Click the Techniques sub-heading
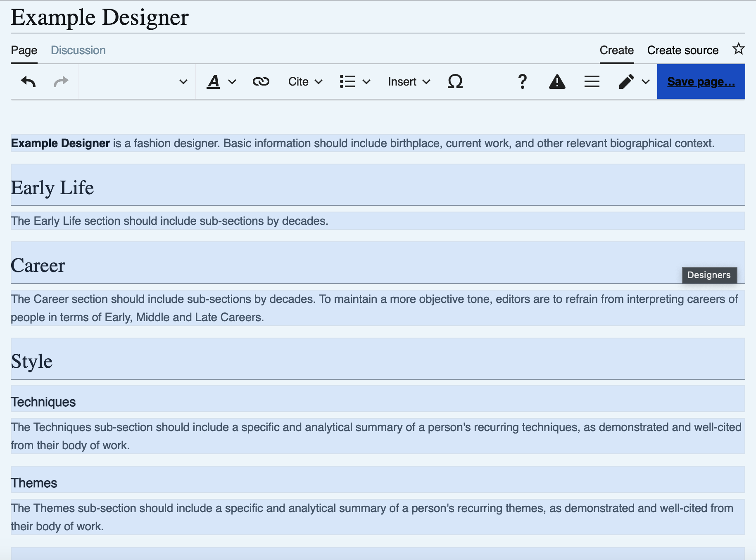 (43, 402)
